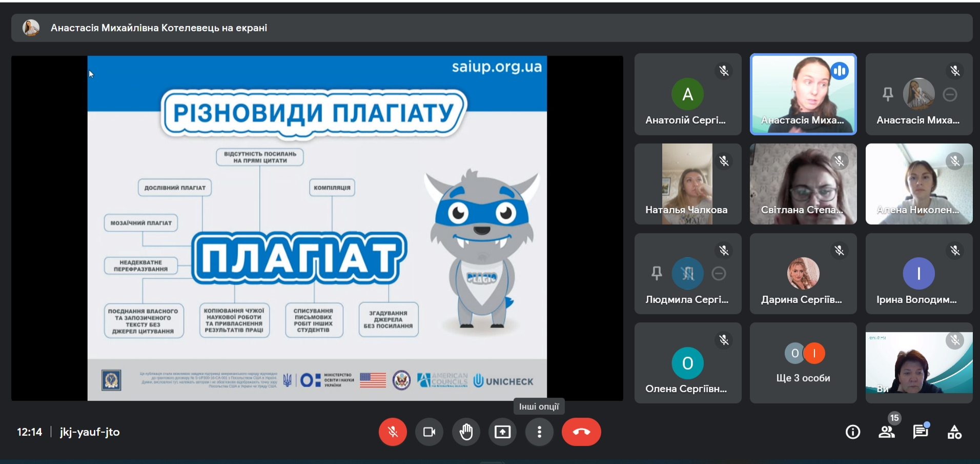Click the present screen button

[502, 432]
